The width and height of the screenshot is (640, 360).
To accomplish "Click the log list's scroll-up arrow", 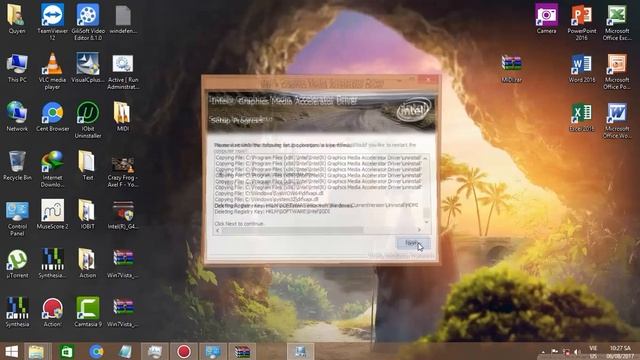I will coord(426,158).
